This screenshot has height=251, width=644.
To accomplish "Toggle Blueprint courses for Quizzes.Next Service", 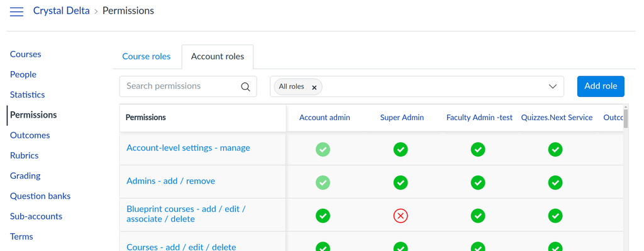I will (555, 215).
